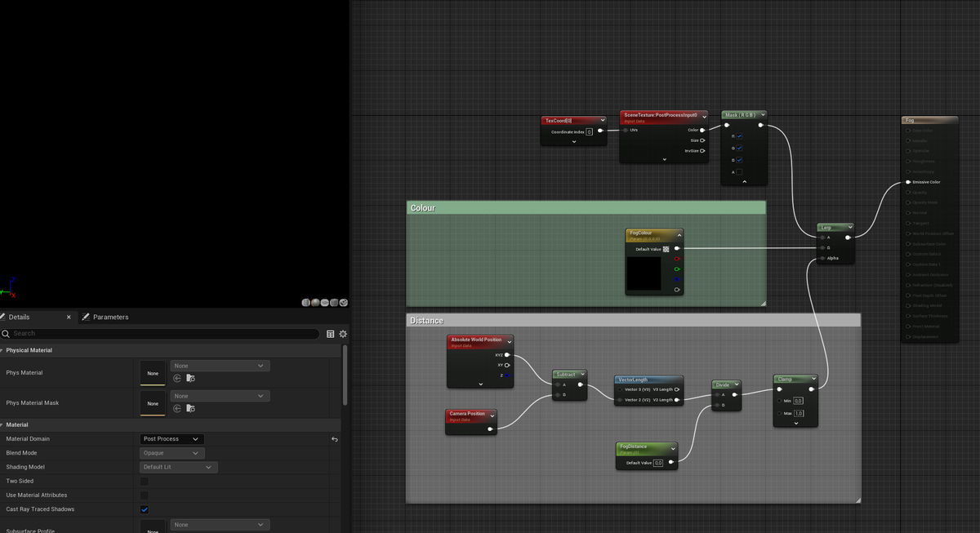The height and width of the screenshot is (533, 980).
Task: Open FogColour Default Value colour swatch
Action: 666,249
